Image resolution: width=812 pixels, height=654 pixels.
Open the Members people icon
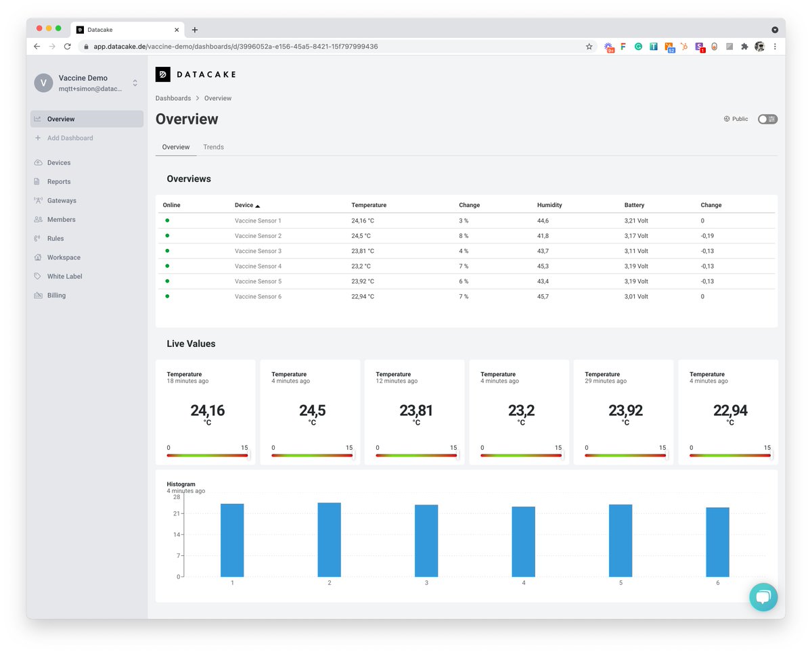38,220
